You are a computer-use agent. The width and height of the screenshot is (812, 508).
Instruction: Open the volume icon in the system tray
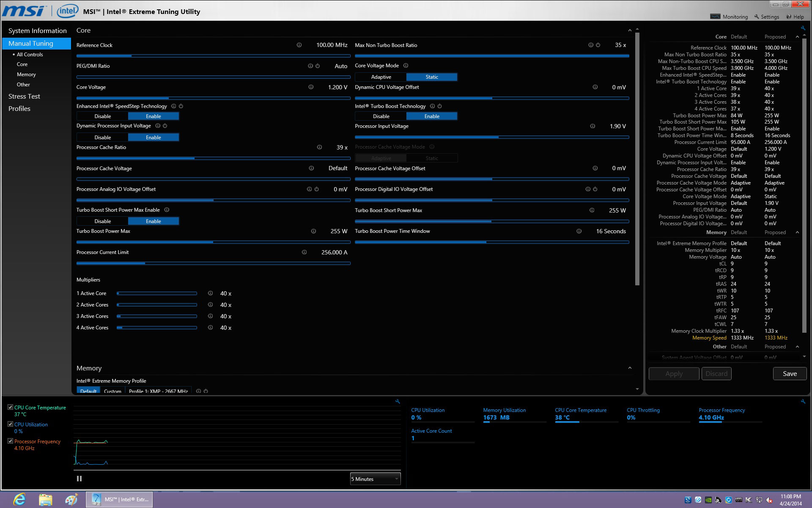click(768, 500)
